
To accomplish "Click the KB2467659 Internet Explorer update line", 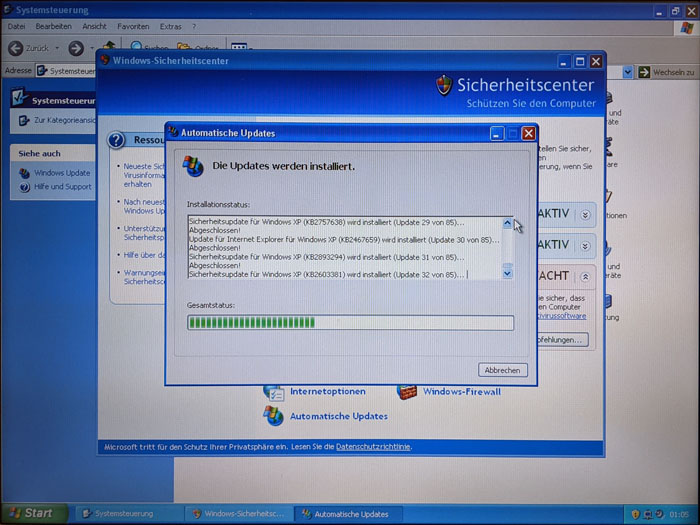I will pyautogui.click(x=344, y=240).
